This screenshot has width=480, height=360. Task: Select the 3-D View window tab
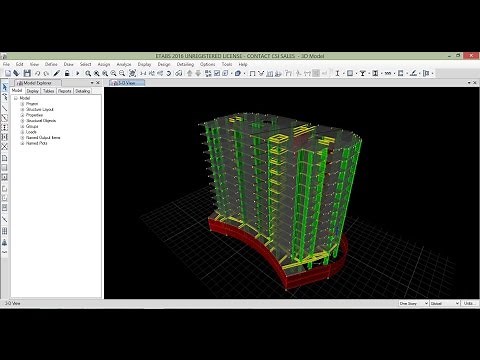tap(127, 83)
